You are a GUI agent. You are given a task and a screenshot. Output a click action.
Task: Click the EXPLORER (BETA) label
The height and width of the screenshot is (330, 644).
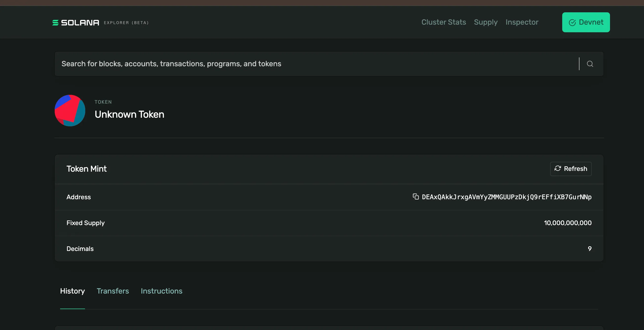(126, 22)
